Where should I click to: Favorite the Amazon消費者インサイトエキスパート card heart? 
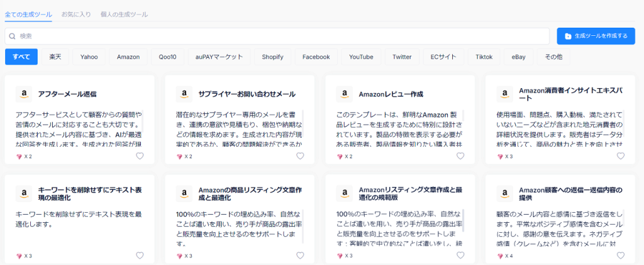tap(621, 156)
